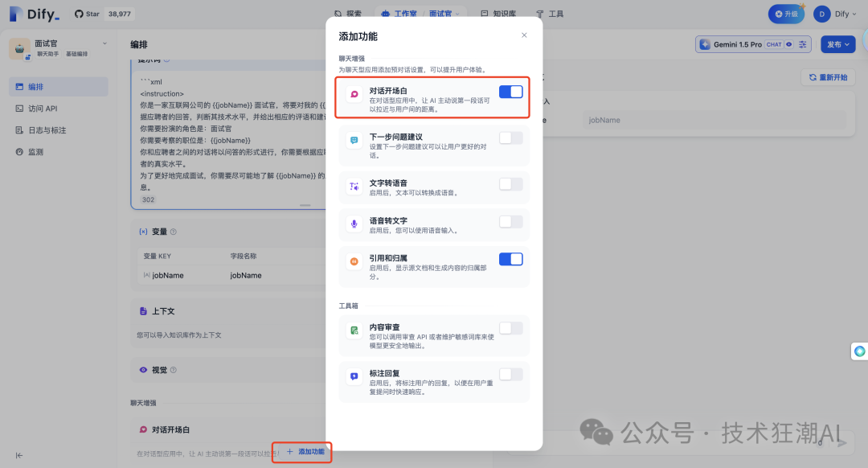Expand the 面试官 app dropdown in navigation

pyautogui.click(x=444, y=14)
